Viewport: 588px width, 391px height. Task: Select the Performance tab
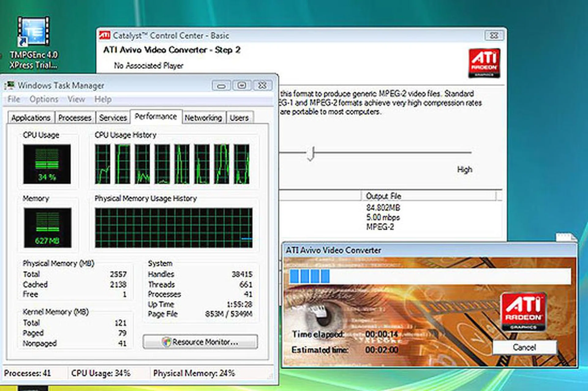coord(156,117)
